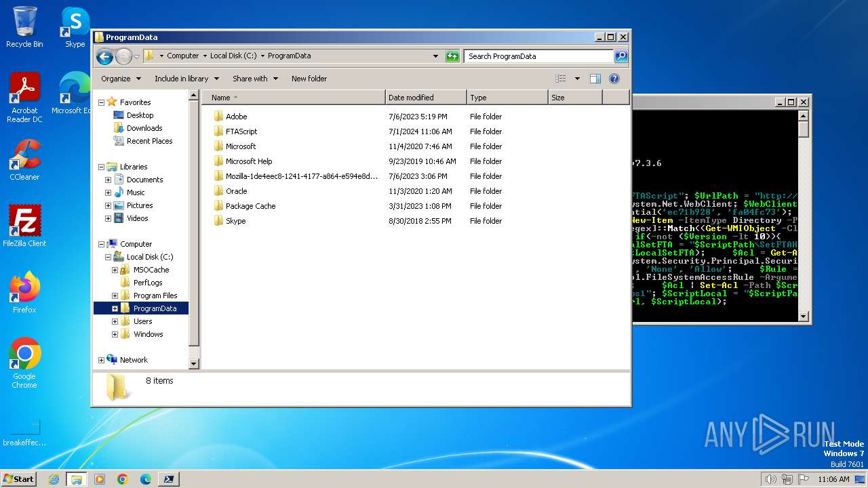The width and height of the screenshot is (868, 488).
Task: Click Computer in the address bar
Action: pyautogui.click(x=183, y=56)
